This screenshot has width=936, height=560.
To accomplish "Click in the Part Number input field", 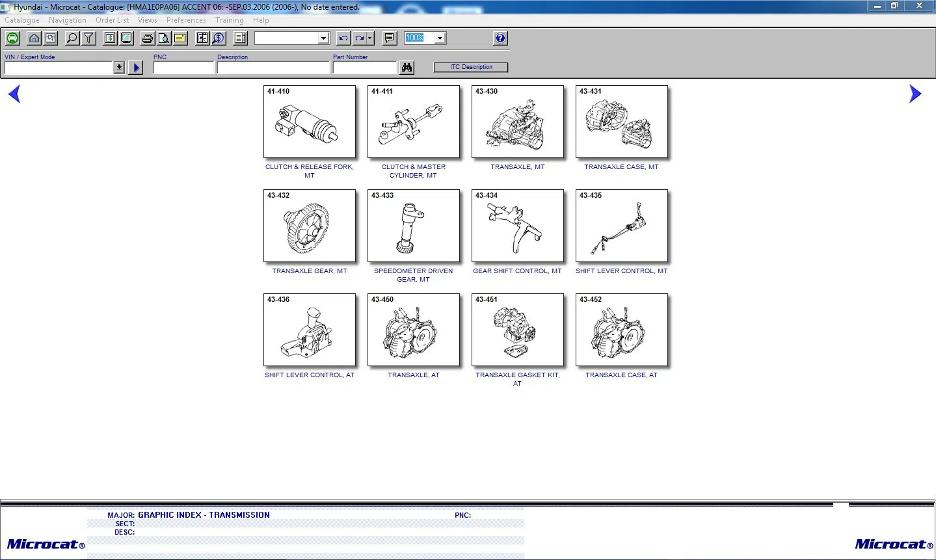I will click(x=365, y=68).
